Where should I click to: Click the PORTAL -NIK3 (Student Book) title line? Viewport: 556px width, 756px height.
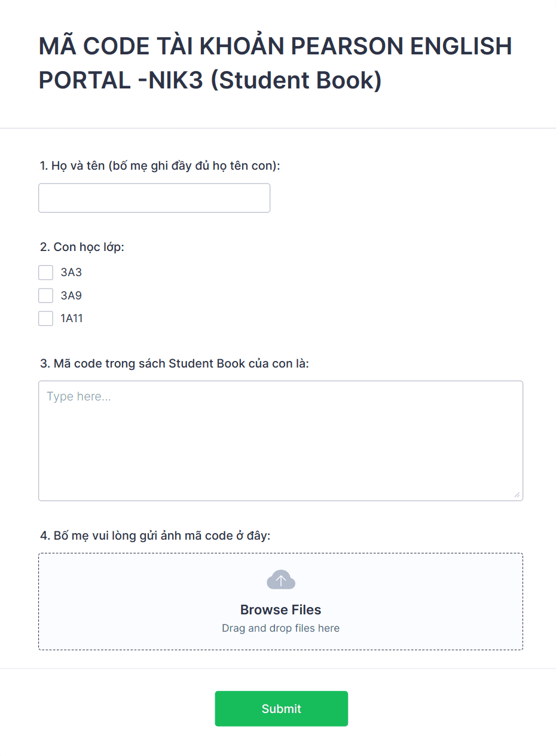point(210,81)
